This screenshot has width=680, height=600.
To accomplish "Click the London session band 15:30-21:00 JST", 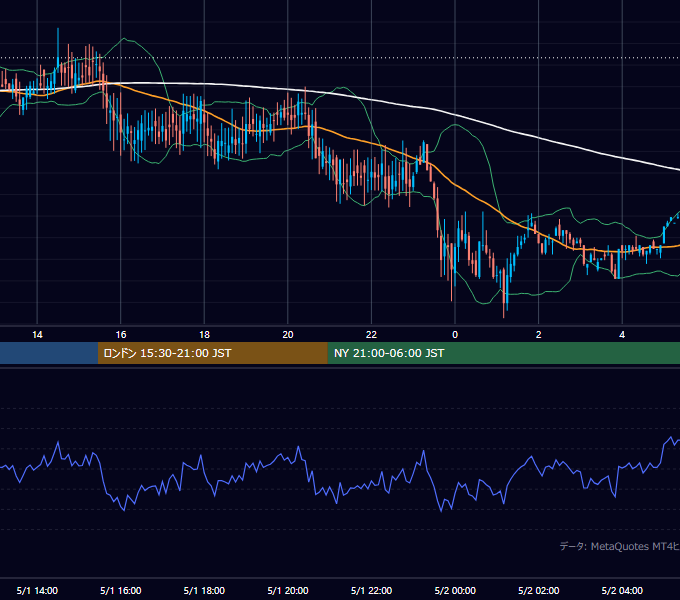I will 212,353.
